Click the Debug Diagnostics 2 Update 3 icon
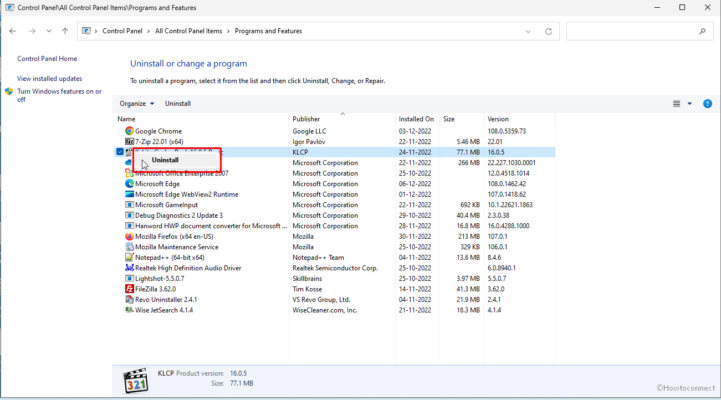The height and width of the screenshot is (400, 721). pos(129,215)
